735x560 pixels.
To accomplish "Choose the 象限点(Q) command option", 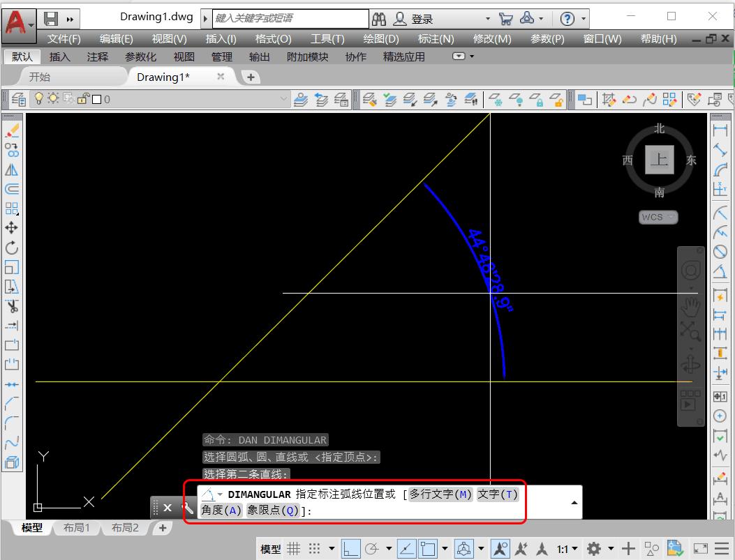I will point(273,510).
